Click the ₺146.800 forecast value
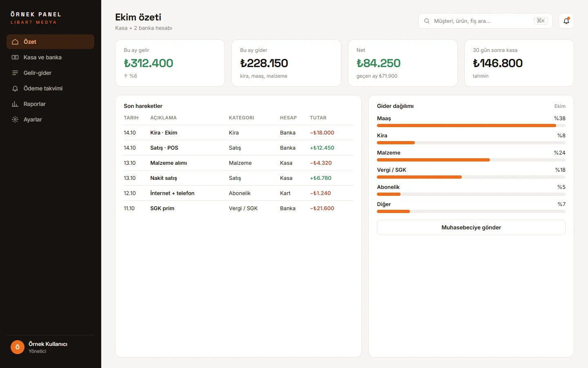The image size is (588, 368). pyautogui.click(x=498, y=63)
